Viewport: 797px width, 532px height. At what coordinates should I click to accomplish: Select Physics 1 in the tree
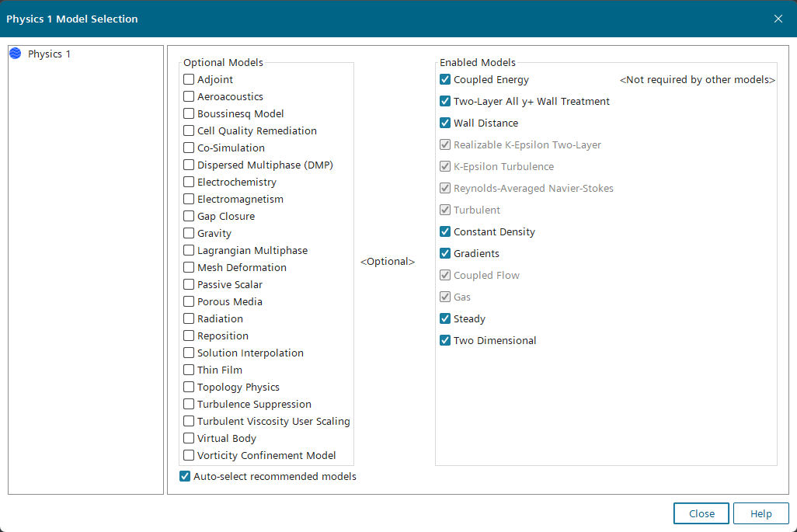click(49, 54)
